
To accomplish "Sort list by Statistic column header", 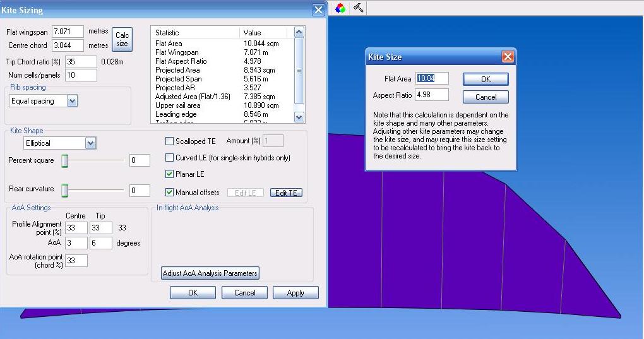I will [x=196, y=32].
